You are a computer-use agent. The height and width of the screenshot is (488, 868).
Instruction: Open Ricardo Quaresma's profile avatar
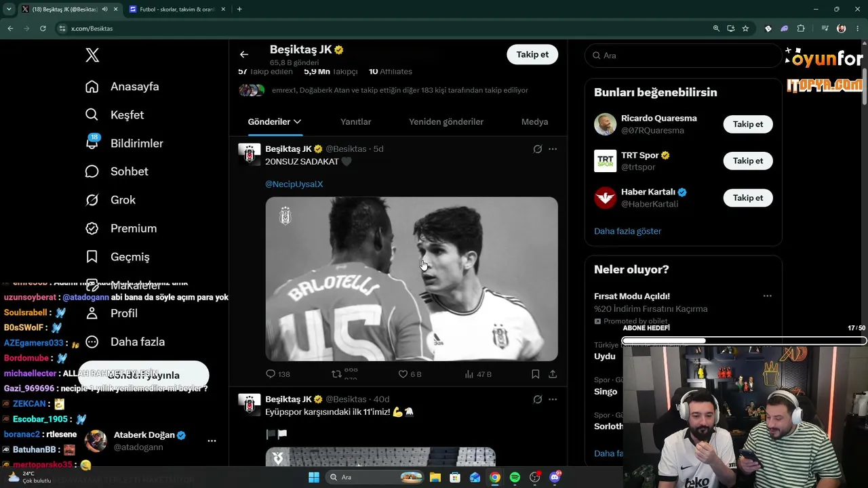click(x=605, y=124)
